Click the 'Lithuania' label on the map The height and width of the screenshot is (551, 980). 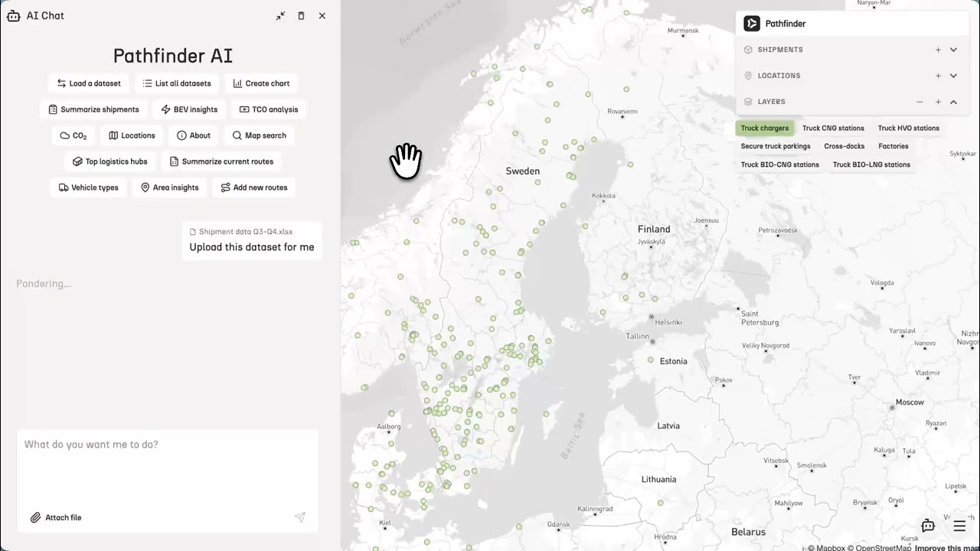click(659, 480)
